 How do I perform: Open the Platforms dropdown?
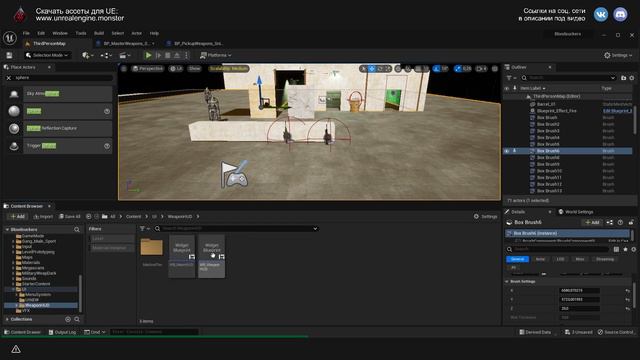[x=216, y=55]
